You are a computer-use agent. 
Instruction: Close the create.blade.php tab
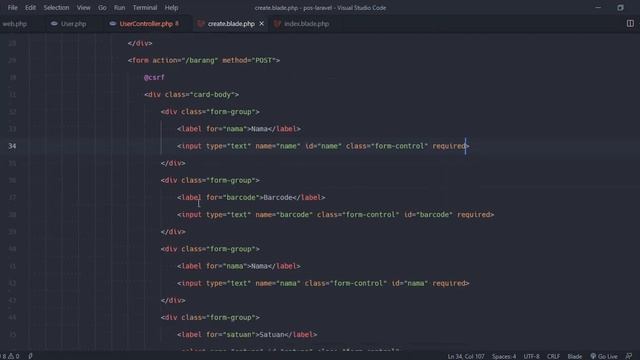click(262, 24)
